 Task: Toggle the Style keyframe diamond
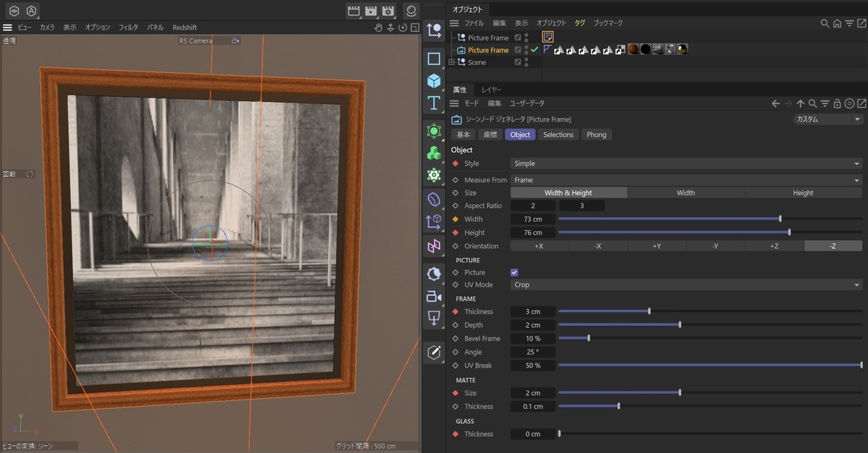[456, 164]
